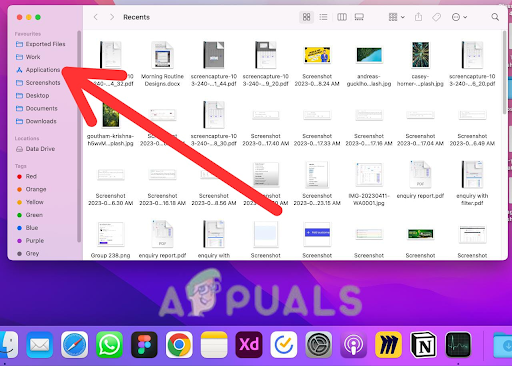
Task: Switch to icon grid view
Action: tap(306, 17)
